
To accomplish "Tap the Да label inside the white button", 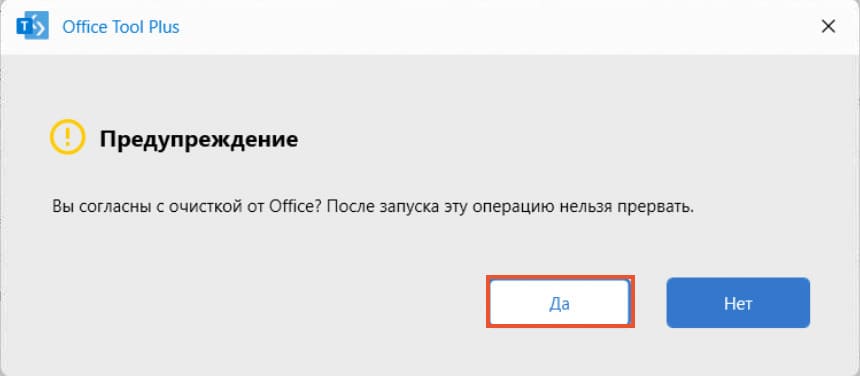I will pyautogui.click(x=559, y=304).
